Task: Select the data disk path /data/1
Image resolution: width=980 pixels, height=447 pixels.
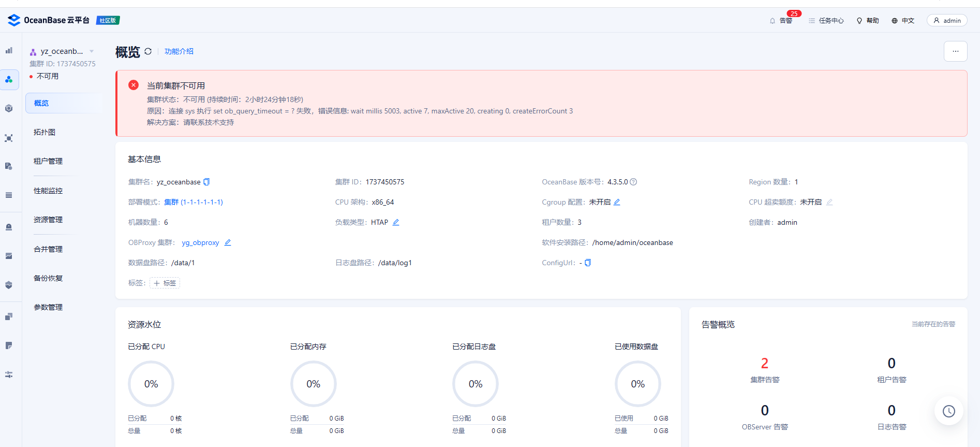Action: pos(183,263)
